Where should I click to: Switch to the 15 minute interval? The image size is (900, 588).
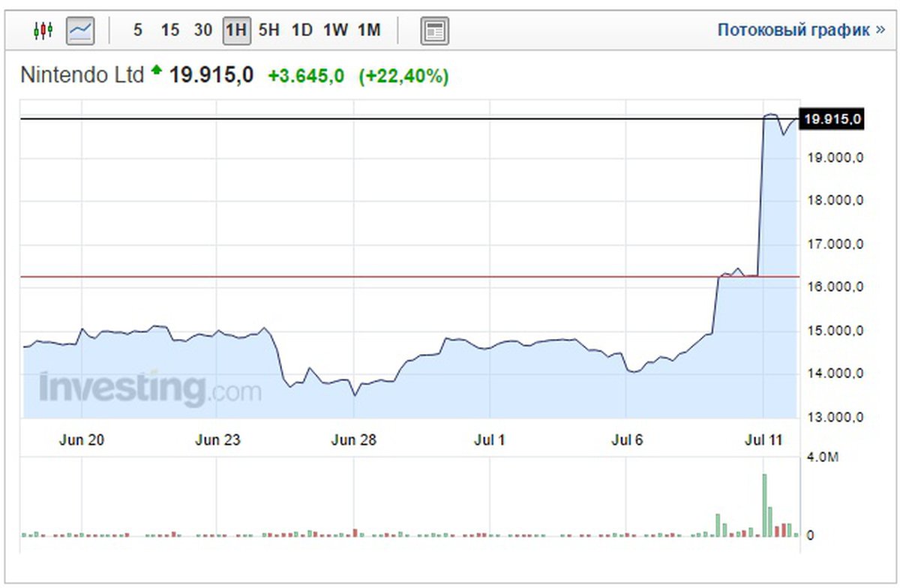point(170,31)
